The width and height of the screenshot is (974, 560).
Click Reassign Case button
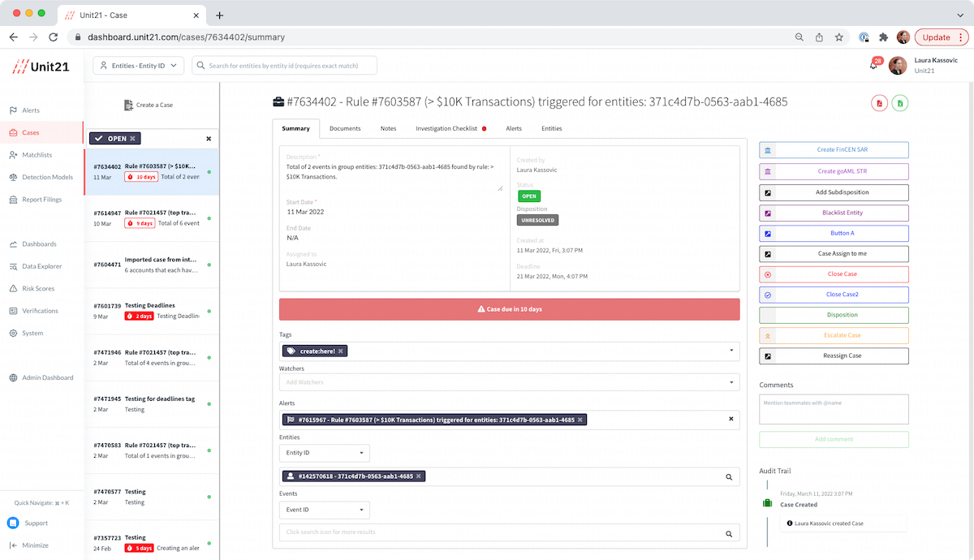tap(834, 355)
